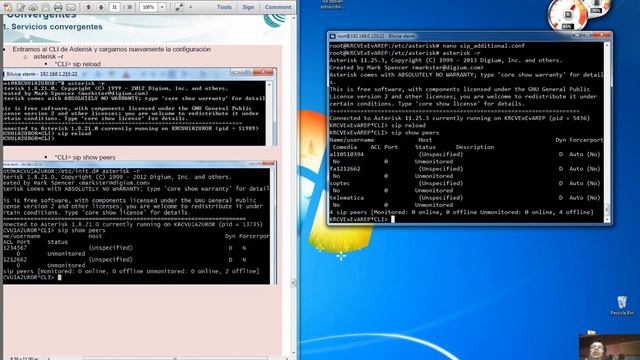The height and width of the screenshot is (360, 640).
Task: Click the 'sip show peers' command line in the terminal
Action: click(384, 133)
